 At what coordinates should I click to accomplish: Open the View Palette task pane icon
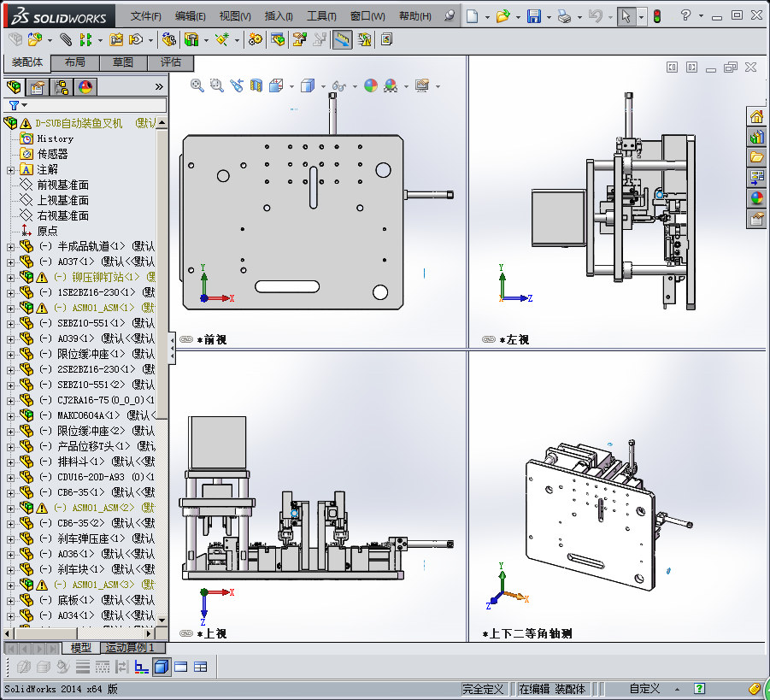(756, 177)
